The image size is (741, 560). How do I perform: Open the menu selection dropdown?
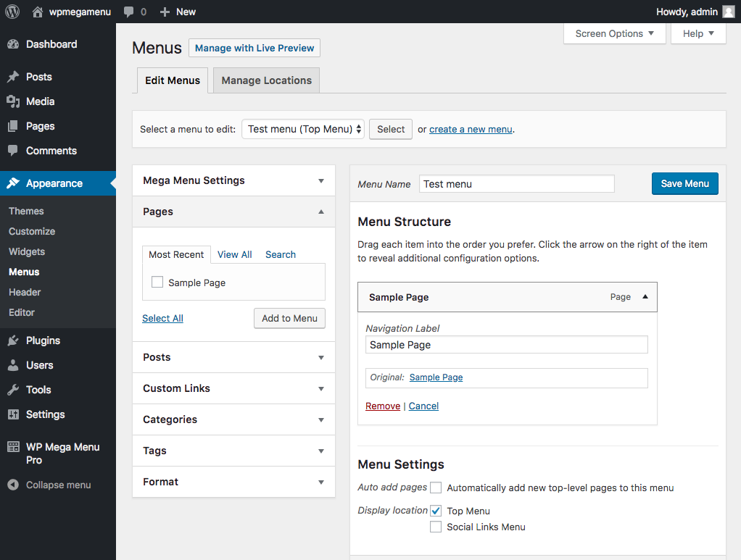[303, 129]
